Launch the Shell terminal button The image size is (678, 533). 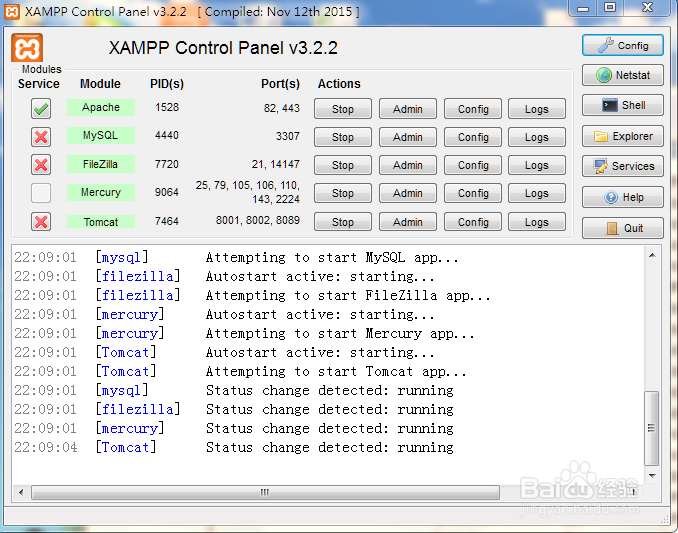tap(623, 105)
